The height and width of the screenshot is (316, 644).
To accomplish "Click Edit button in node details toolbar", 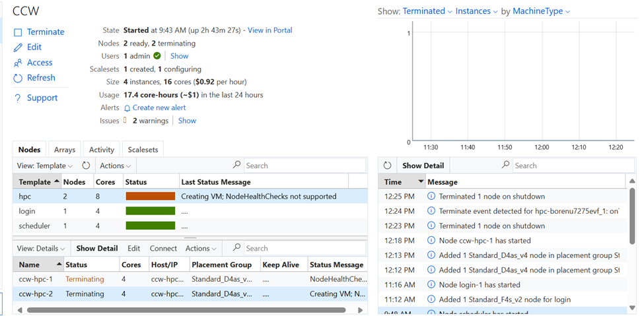I will tap(133, 248).
